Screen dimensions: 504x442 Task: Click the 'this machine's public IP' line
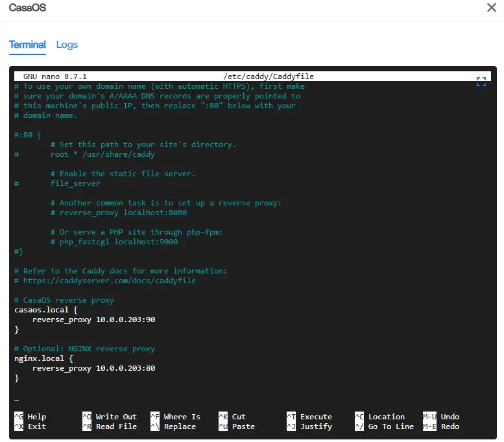(155, 106)
